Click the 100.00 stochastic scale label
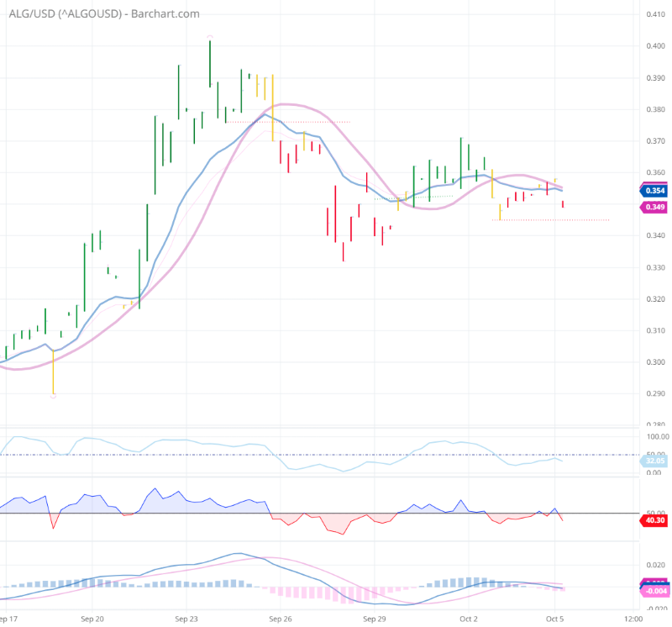Image resolution: width=672 pixels, height=627 pixels. [x=658, y=435]
